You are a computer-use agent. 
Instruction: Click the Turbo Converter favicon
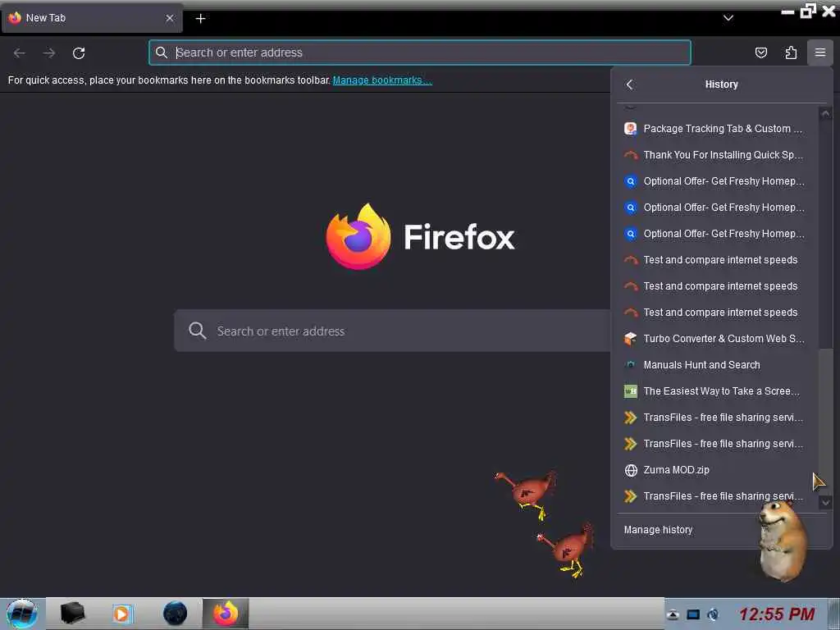pos(631,339)
